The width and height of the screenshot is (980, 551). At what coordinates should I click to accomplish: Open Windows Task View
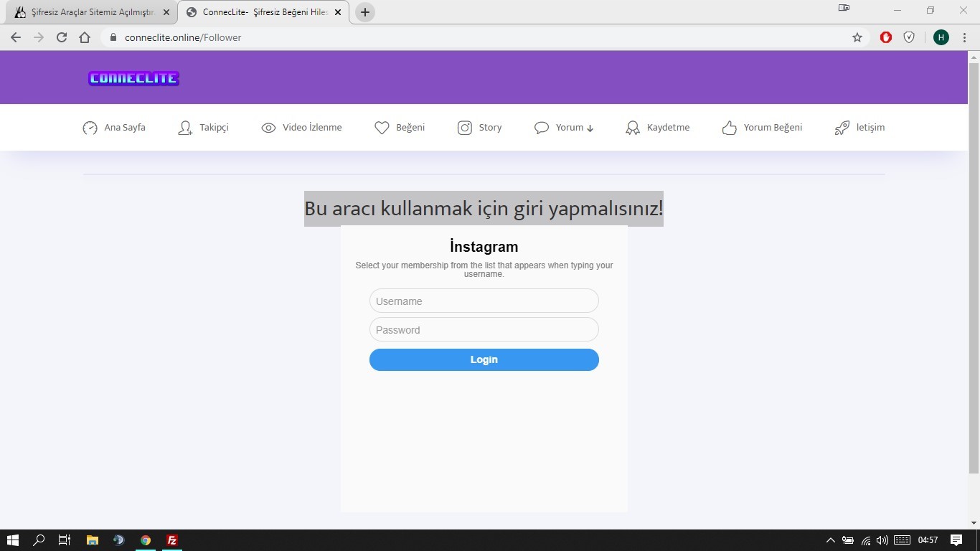pyautogui.click(x=65, y=540)
